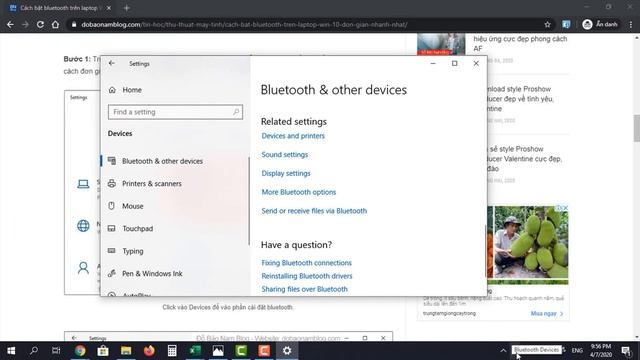Click the Chrome page vertical scrollbar thumb
The width and height of the screenshot is (640, 360).
tap(636, 129)
